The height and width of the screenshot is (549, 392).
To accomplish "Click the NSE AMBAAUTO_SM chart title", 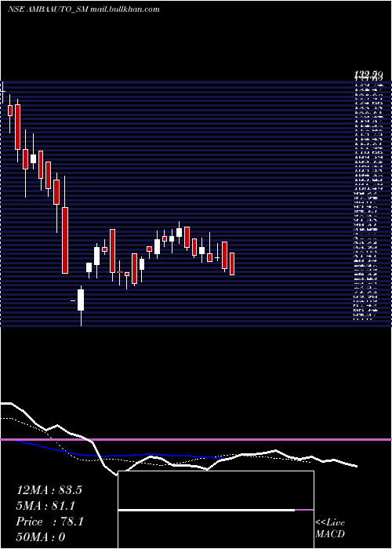I will click(49, 9).
